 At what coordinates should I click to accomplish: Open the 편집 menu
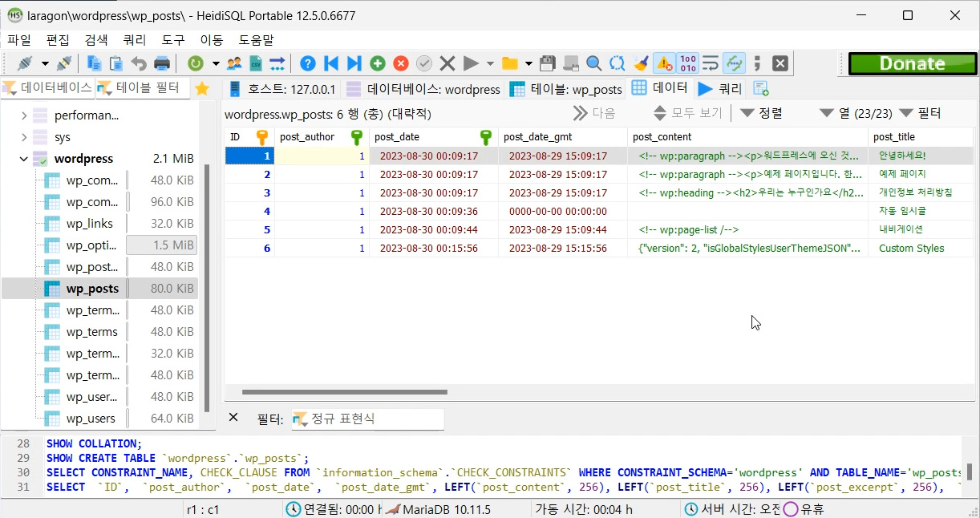point(58,39)
